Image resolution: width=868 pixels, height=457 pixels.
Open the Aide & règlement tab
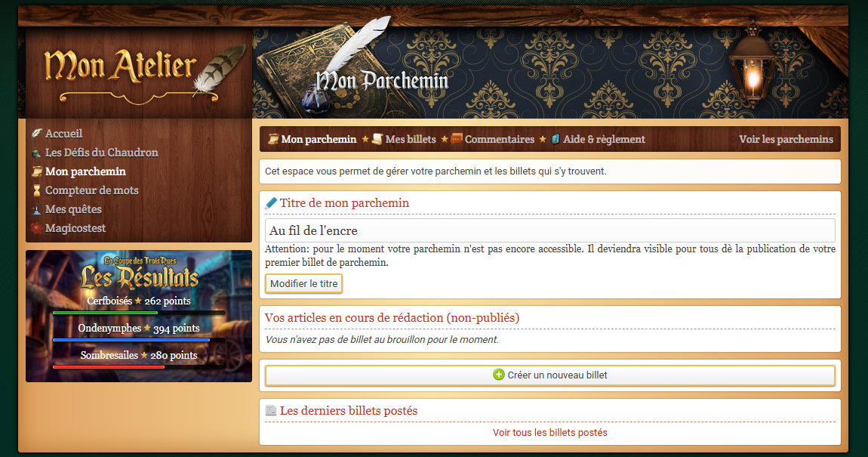[604, 139]
